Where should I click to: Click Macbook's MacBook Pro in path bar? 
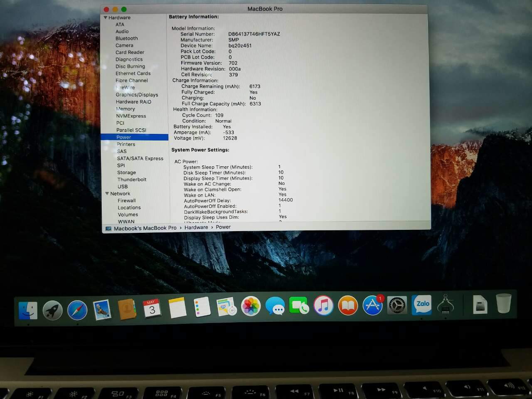click(145, 228)
